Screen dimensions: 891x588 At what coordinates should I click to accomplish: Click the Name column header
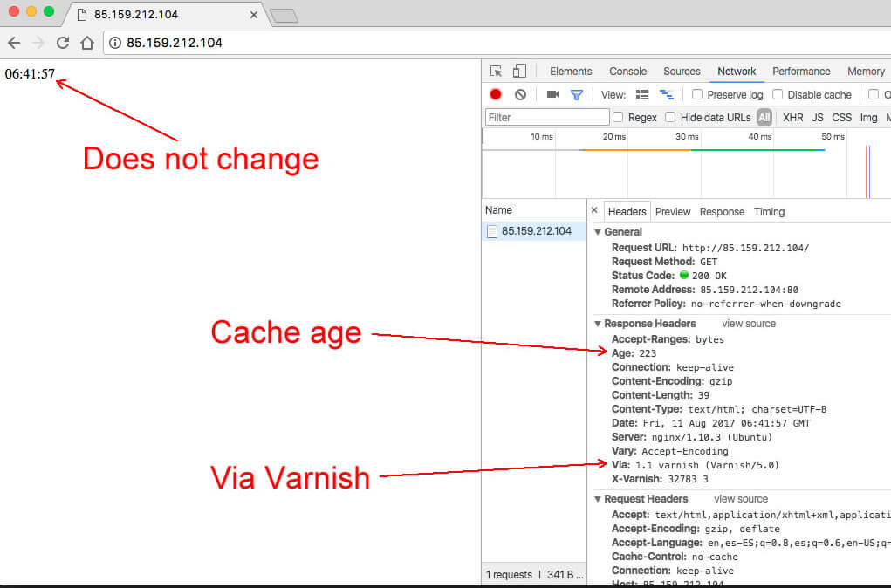[x=534, y=209]
